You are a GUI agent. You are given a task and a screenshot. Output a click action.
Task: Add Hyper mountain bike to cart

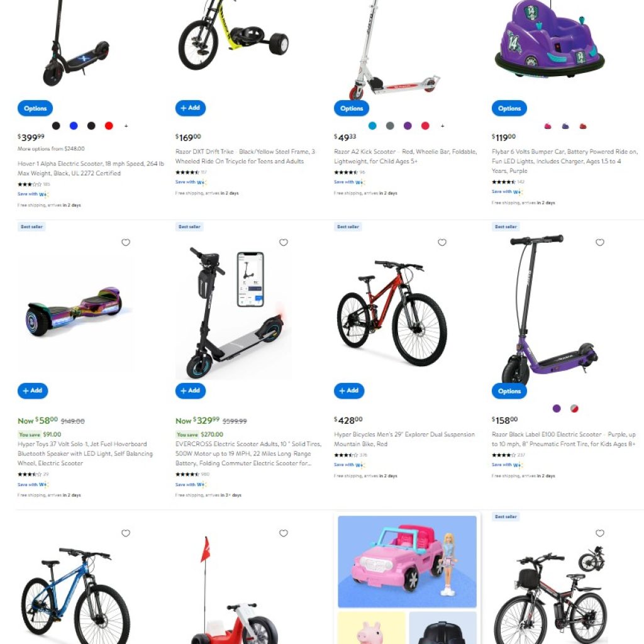tap(349, 391)
